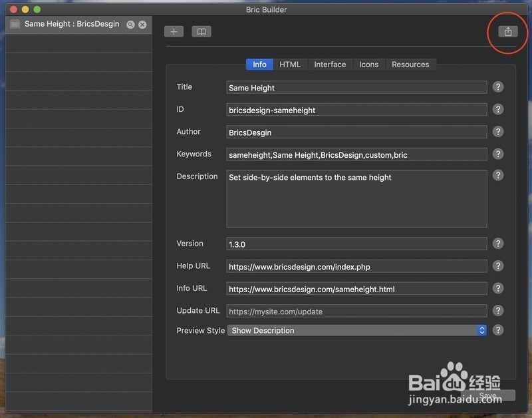Maximize the window with the green button

click(37, 9)
